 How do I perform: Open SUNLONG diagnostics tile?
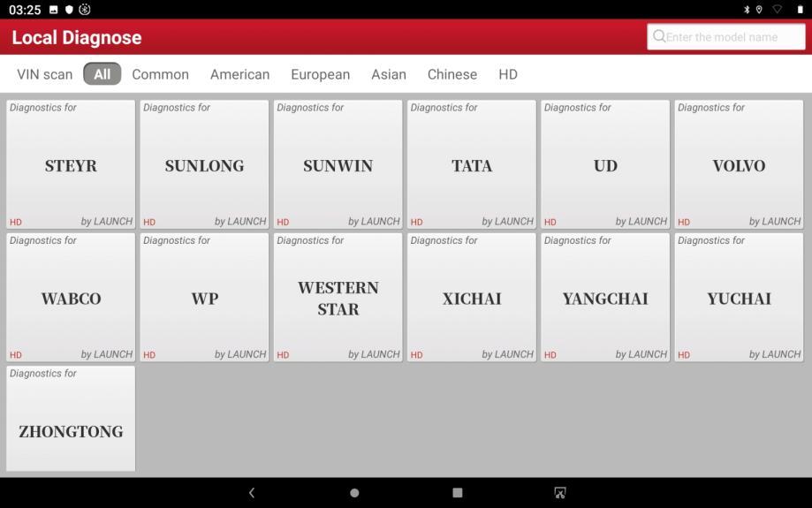(x=204, y=164)
